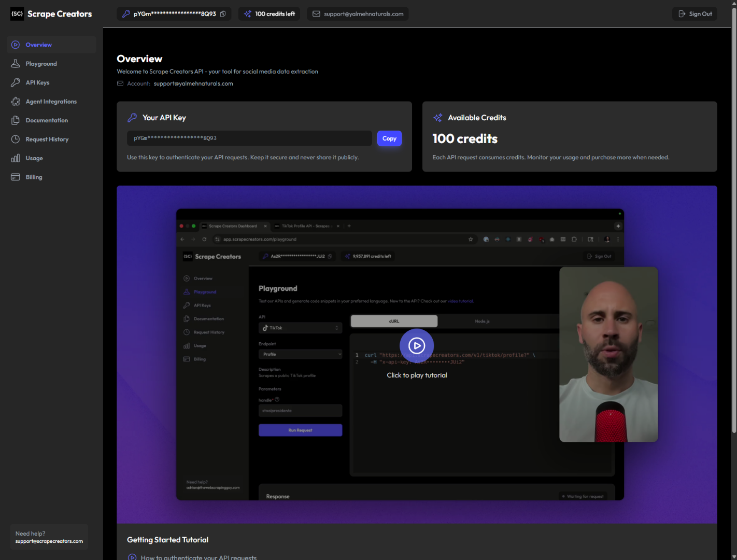Click the presenter webcam thumbnail in the video

(x=608, y=355)
